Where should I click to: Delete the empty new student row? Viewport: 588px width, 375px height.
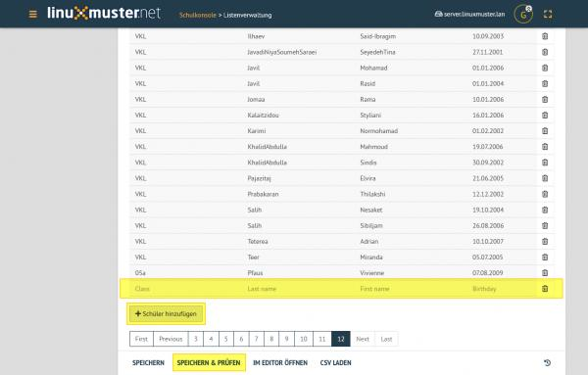point(545,289)
